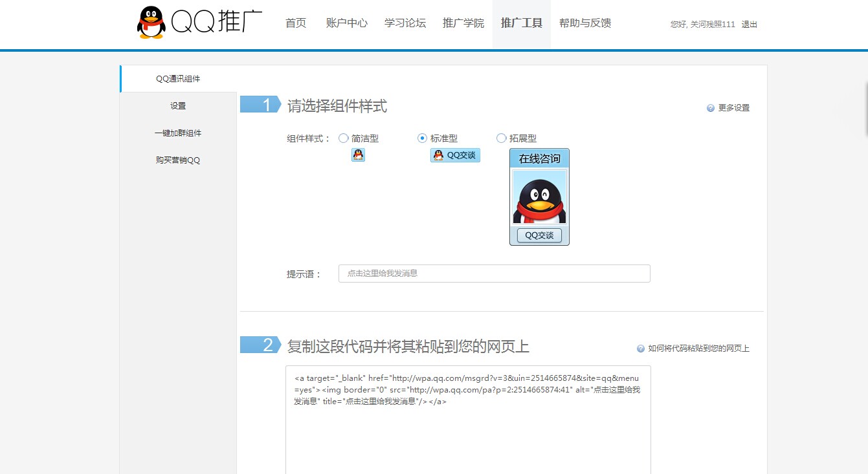The height and width of the screenshot is (474, 868).
Task: Click the 提示语 input field
Action: [x=495, y=274]
